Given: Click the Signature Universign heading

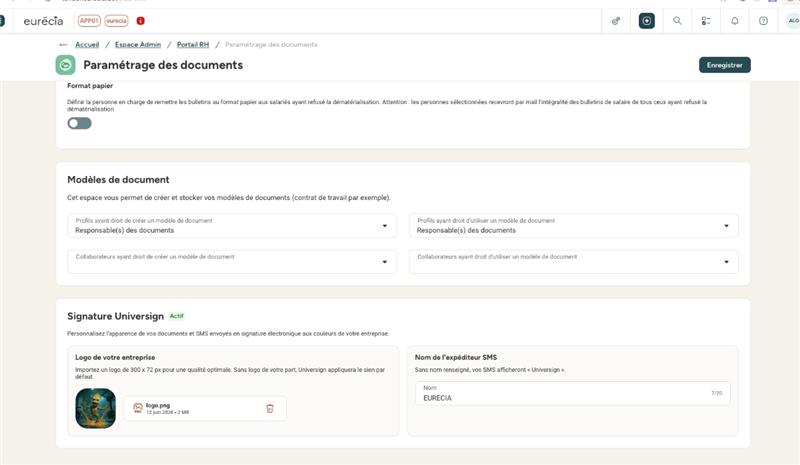Looking at the screenshot, I should pos(115,316).
